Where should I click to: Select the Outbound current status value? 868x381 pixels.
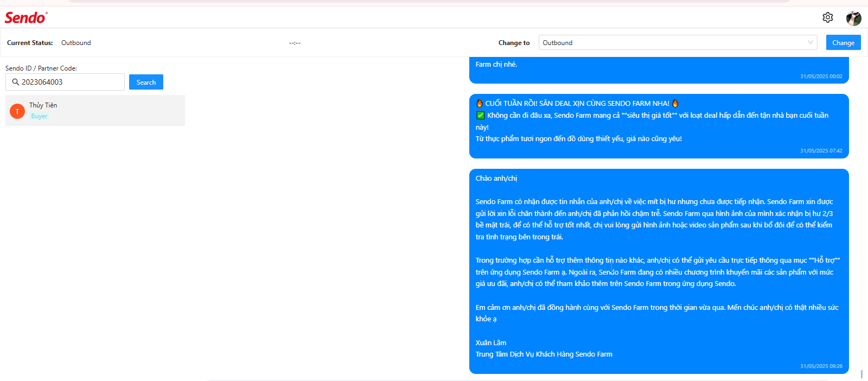point(76,43)
